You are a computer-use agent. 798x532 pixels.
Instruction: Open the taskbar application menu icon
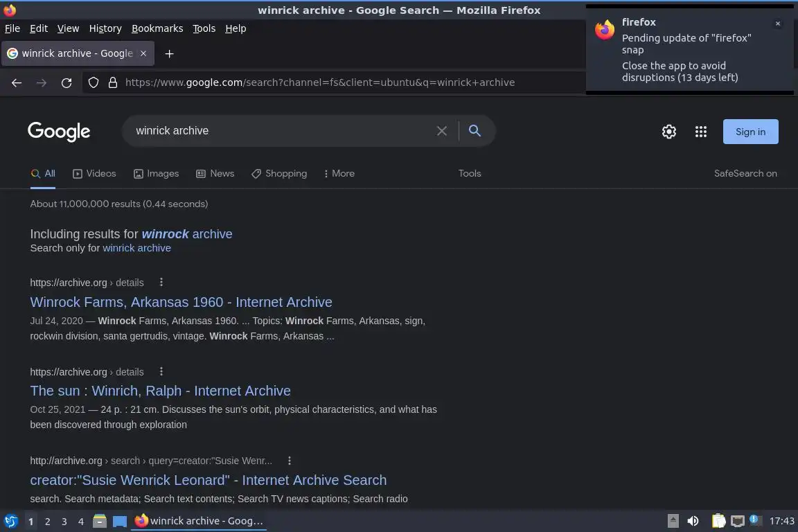tap(10, 521)
